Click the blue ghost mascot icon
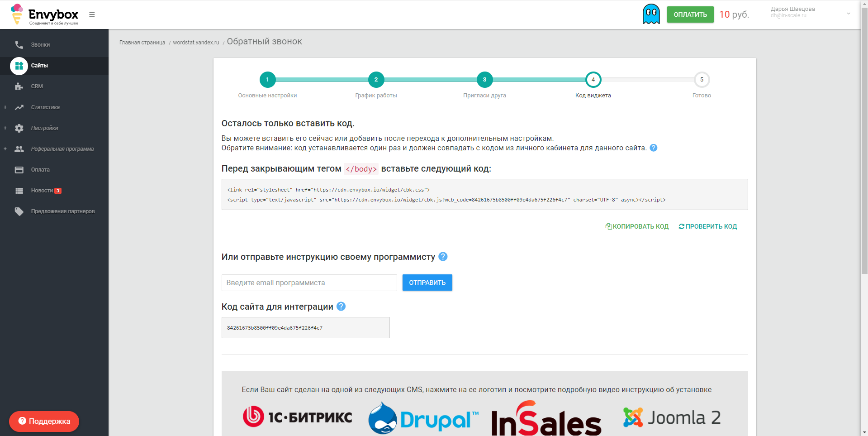This screenshot has height=436, width=868. (651, 14)
